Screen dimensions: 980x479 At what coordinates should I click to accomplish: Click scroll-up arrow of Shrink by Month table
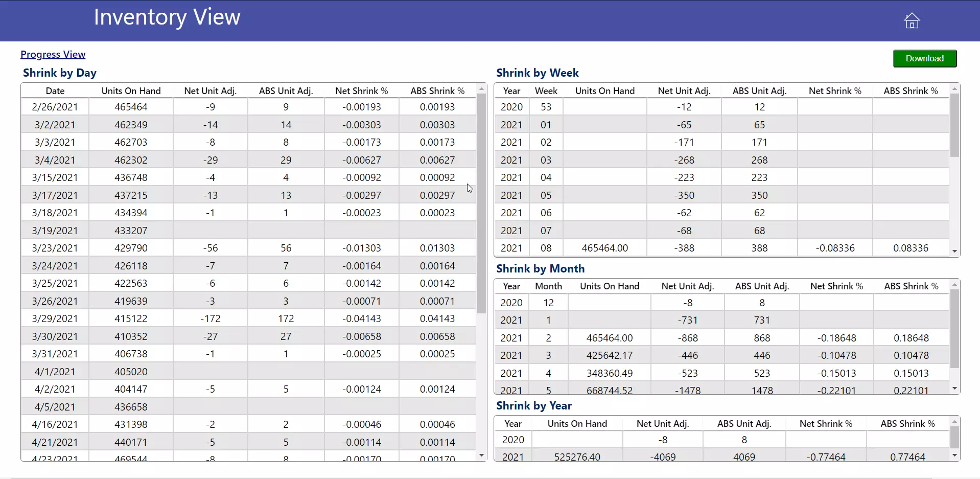(x=954, y=284)
